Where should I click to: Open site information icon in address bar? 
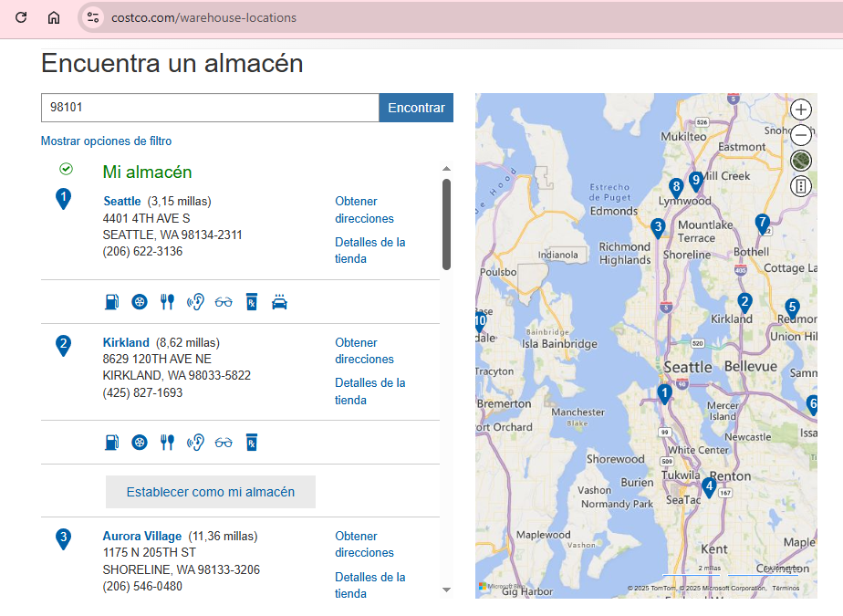(92, 17)
